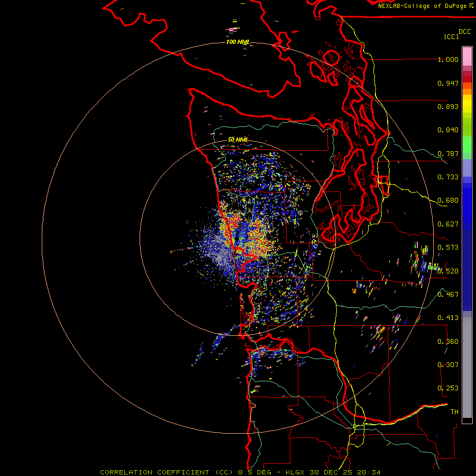Select the 0.520 scale value
This screenshot has height=476, width=476.
pyautogui.click(x=448, y=271)
